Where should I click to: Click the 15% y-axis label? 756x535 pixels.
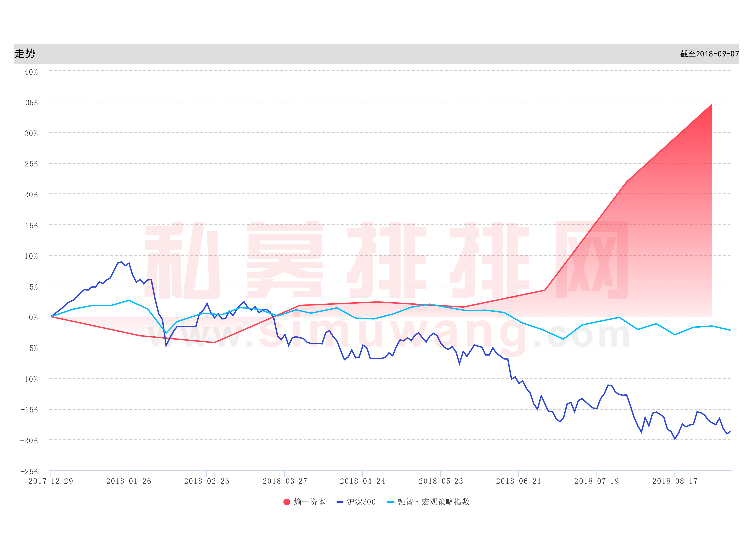(31, 226)
